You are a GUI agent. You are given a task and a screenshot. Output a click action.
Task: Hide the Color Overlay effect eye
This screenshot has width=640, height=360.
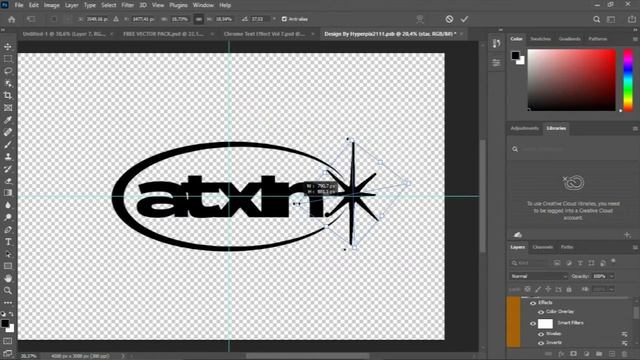click(541, 312)
